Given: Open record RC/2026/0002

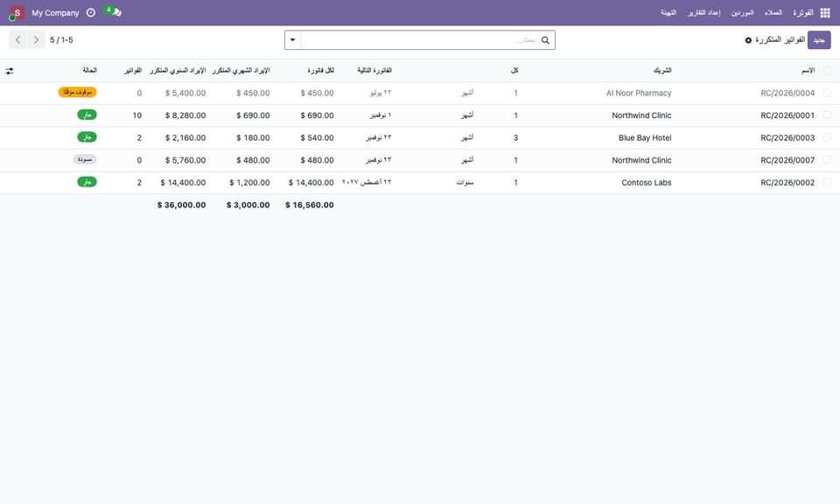Looking at the screenshot, I should pyautogui.click(x=787, y=183).
